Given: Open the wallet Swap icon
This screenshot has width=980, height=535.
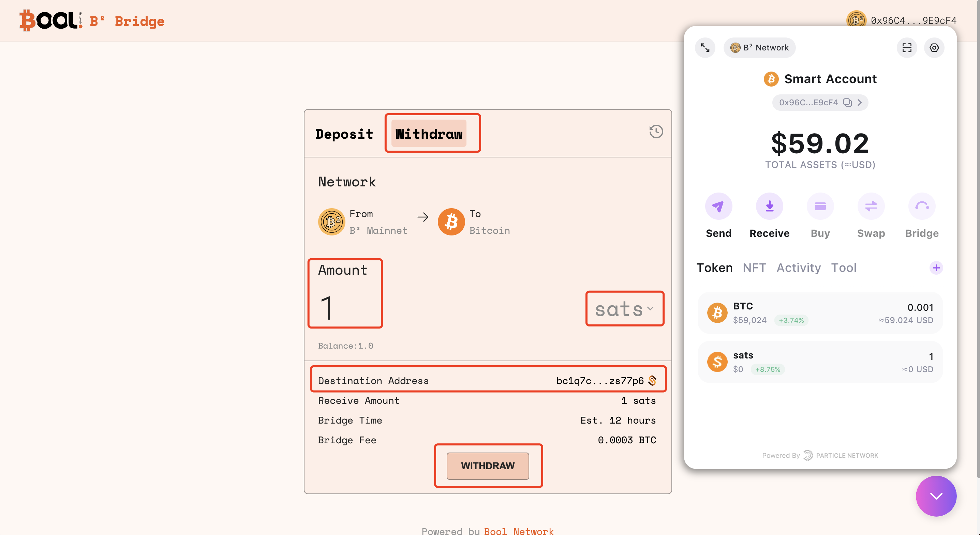Looking at the screenshot, I should point(871,206).
